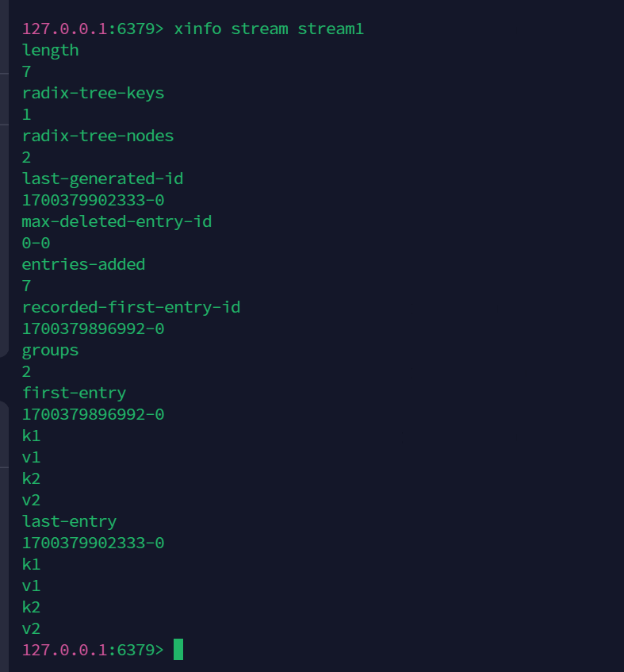
Task: Click the green cursor block at bottom prompt
Action: click(x=178, y=650)
